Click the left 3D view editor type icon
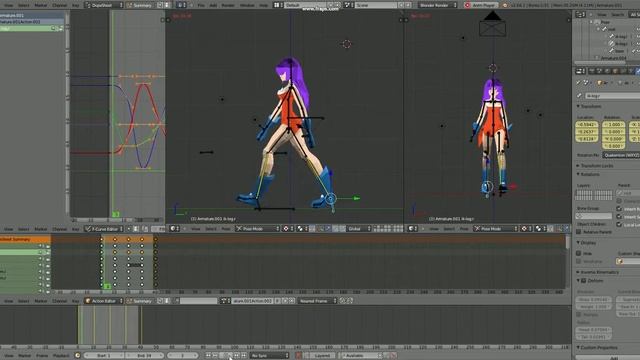 (x=174, y=229)
